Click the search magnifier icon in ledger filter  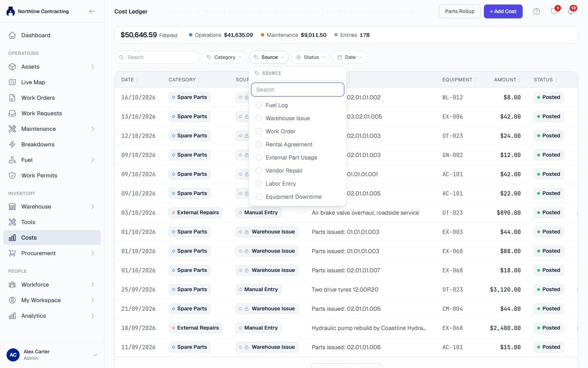[121, 57]
